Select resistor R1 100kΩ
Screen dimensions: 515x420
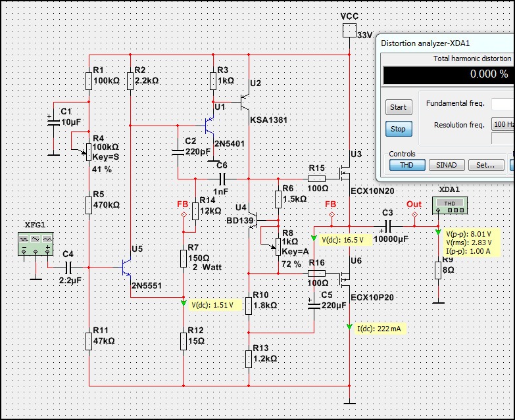[89, 81]
